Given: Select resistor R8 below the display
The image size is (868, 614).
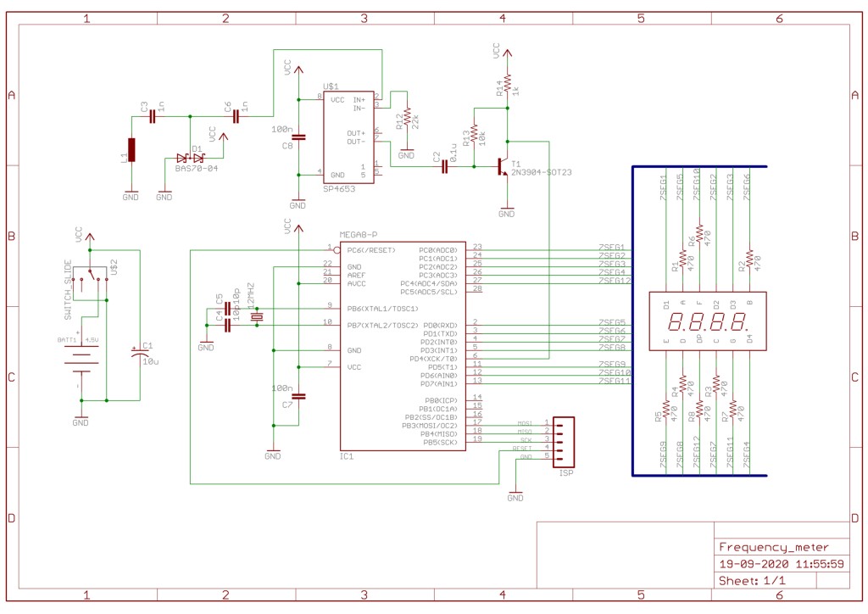Looking at the screenshot, I should (x=699, y=409).
